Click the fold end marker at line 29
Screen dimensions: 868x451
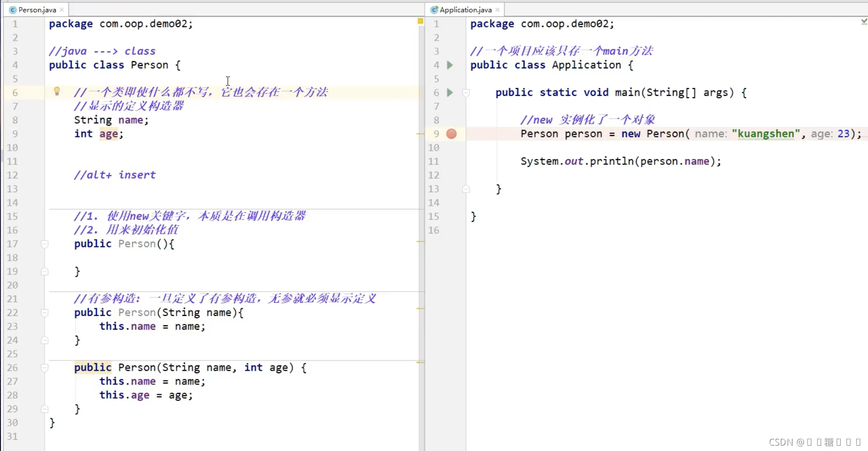(44, 409)
